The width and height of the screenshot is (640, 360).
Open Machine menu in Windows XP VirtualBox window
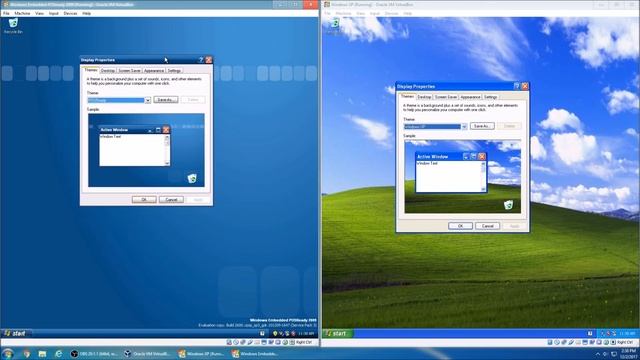point(343,13)
